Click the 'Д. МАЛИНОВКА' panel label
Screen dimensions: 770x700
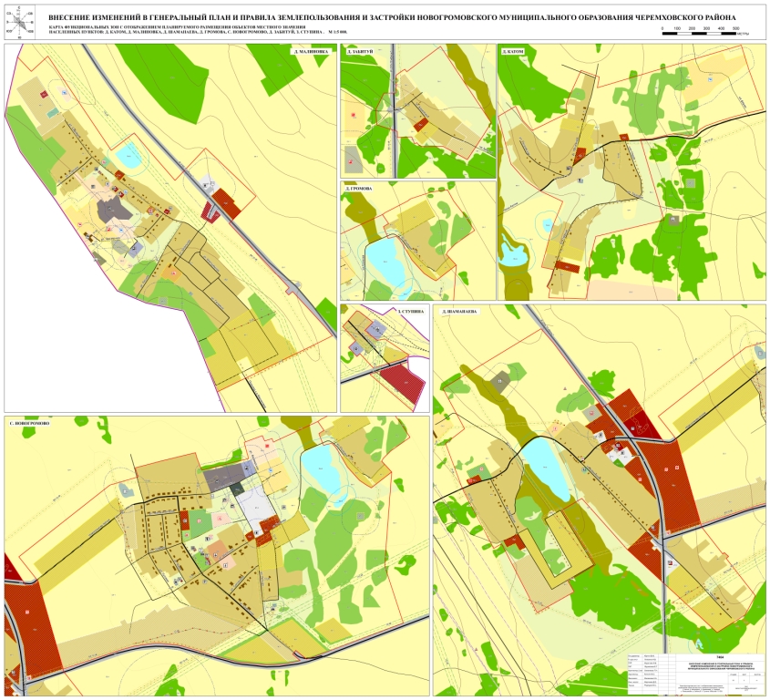click(x=311, y=51)
